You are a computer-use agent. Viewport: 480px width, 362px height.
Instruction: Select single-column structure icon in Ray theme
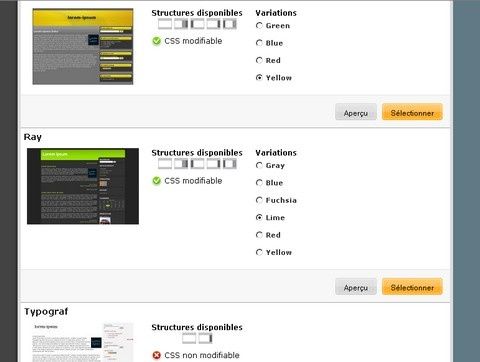point(165,164)
